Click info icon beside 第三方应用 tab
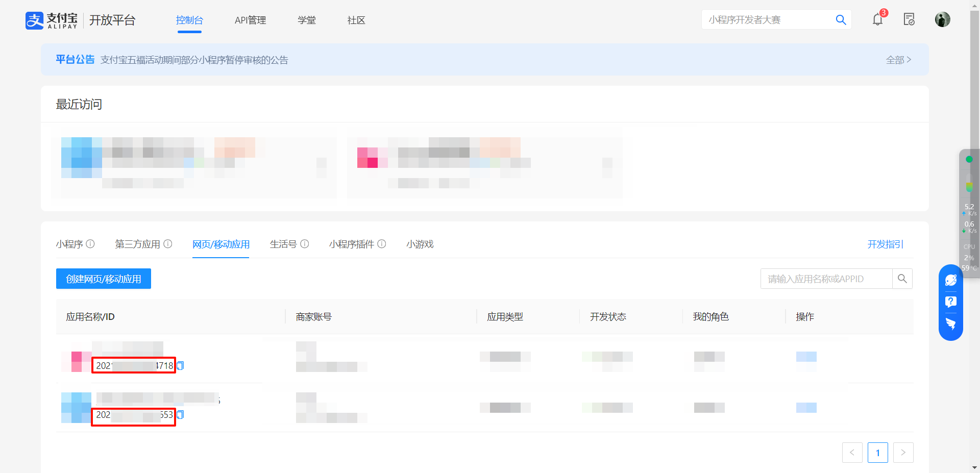 click(167, 244)
